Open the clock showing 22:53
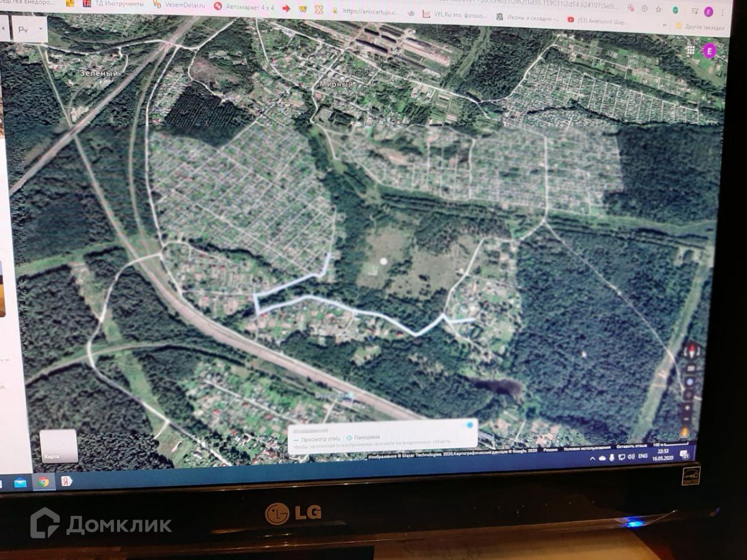Image resolution: width=747 pixels, height=560 pixels. click(x=663, y=455)
